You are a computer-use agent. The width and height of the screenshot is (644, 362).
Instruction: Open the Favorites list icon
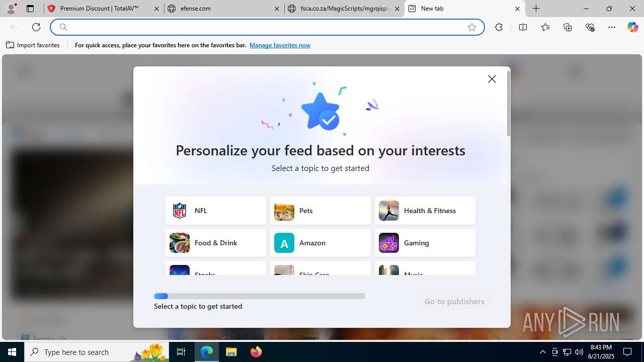[545, 27]
